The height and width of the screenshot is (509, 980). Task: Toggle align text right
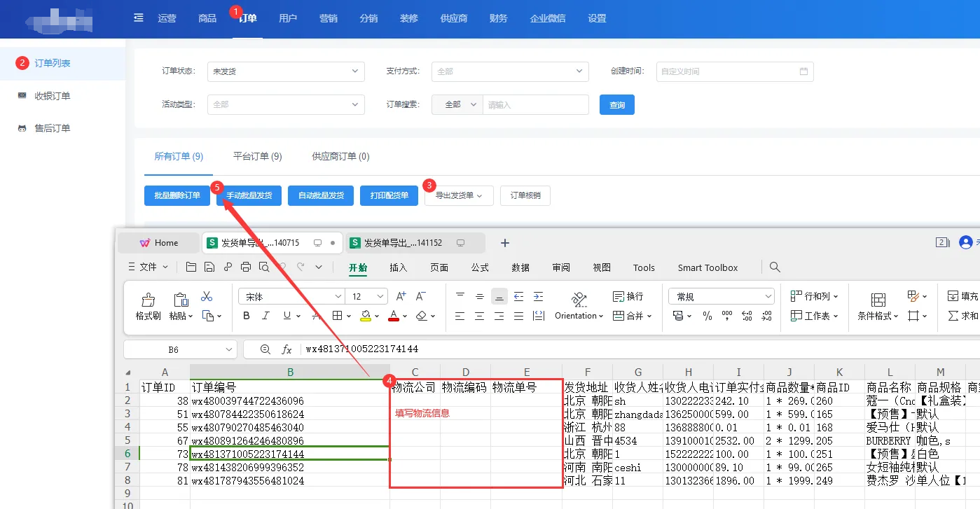pos(499,316)
